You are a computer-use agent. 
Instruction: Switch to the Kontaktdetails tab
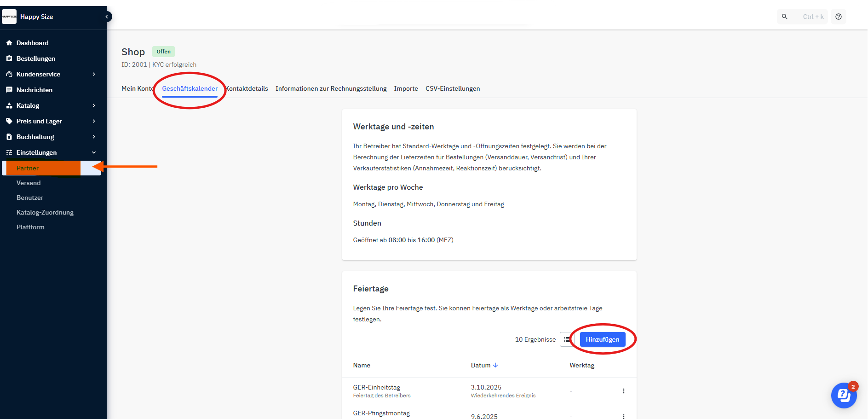247,88
